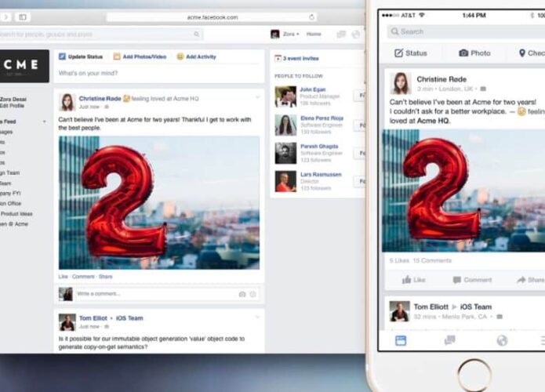Viewport: 545px width, 392px height.
Task: Open options chevron on Christine Rode's desktop post
Action: 257,97
